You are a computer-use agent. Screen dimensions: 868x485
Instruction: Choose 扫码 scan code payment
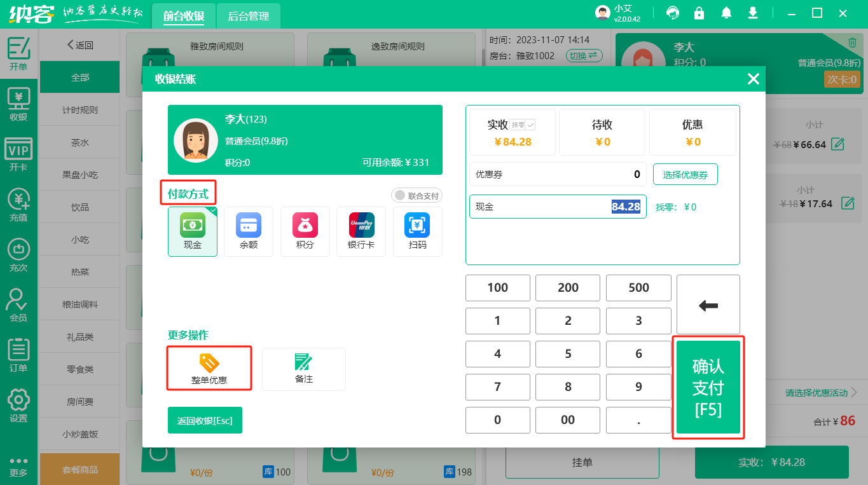coord(417,231)
